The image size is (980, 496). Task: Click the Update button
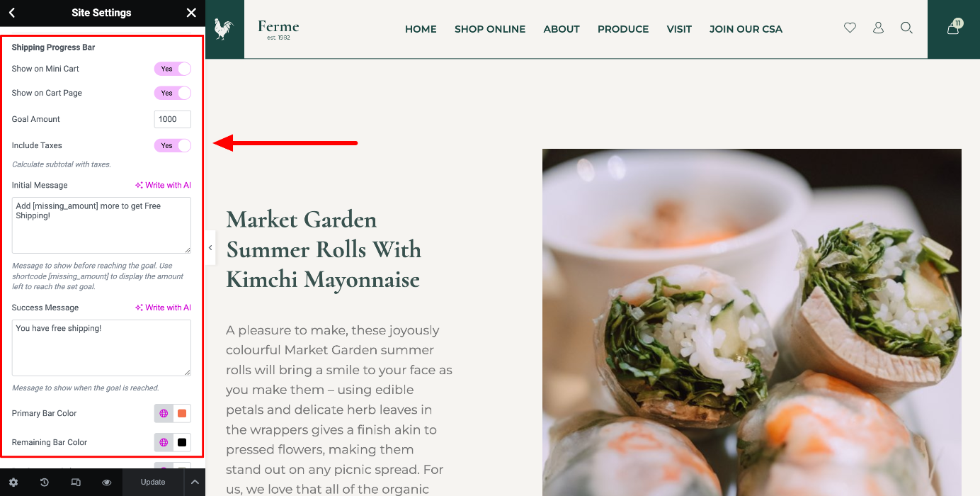point(153,483)
